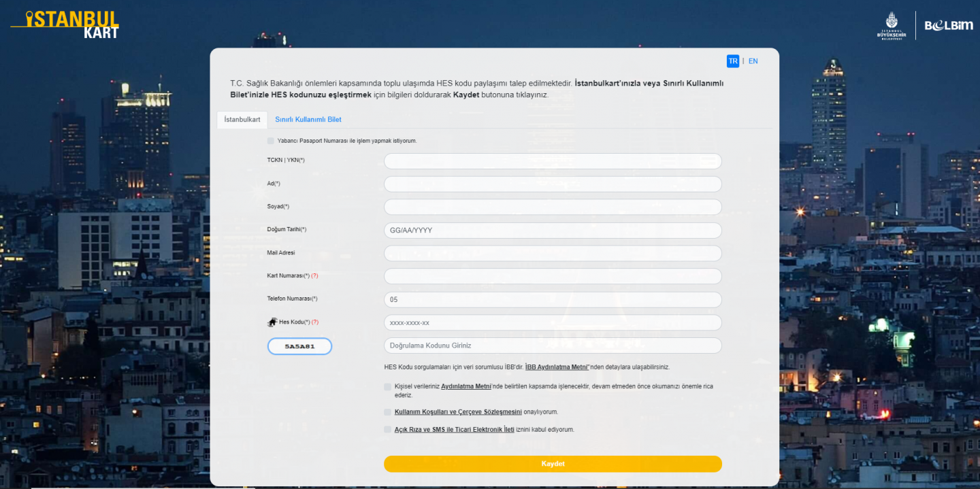Click the HES Kodu icon
Viewport: 980px width, 489px height.
(272, 322)
